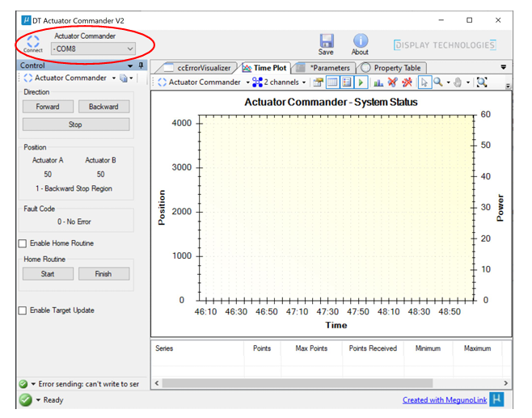Click the bar chart icon in plot toolbar
This screenshot has width=532, height=418.
coord(378,82)
